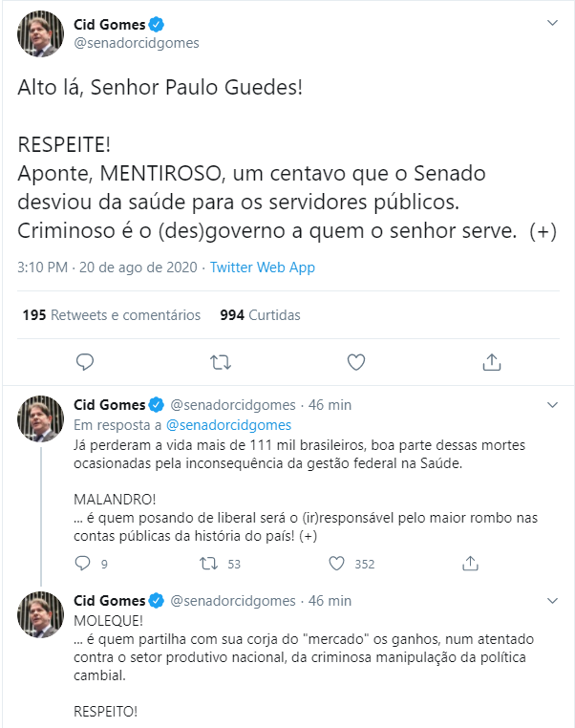Click the main tweet's Cid Gomes profile picture
575x728 pixels.
point(40,33)
